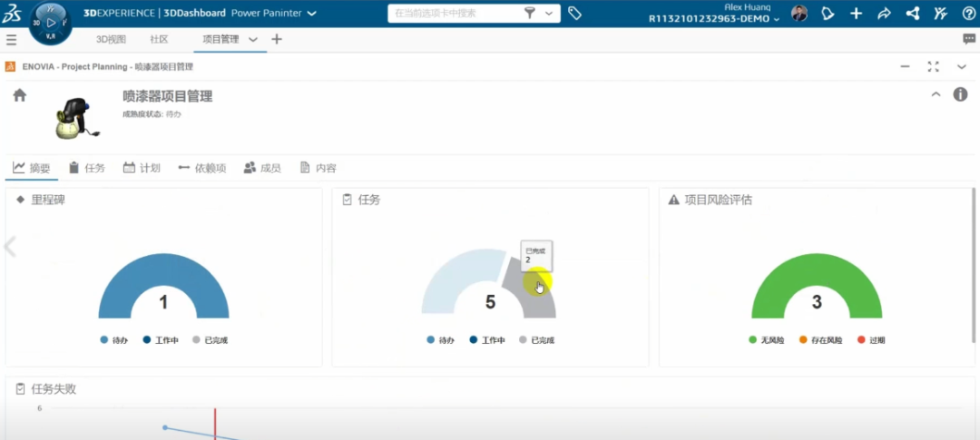Open the hamburger menu beside 3D视图
This screenshot has width=980, height=440.
(x=11, y=40)
